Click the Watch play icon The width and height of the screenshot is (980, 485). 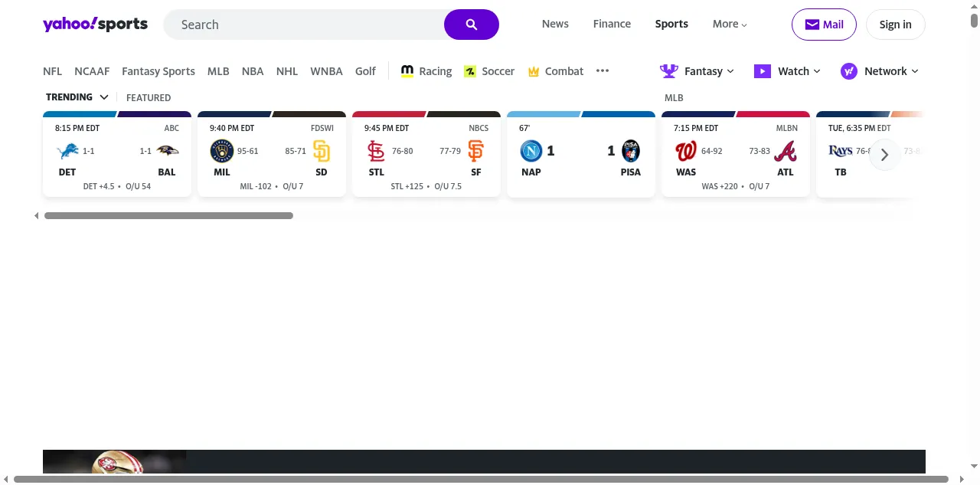click(763, 71)
